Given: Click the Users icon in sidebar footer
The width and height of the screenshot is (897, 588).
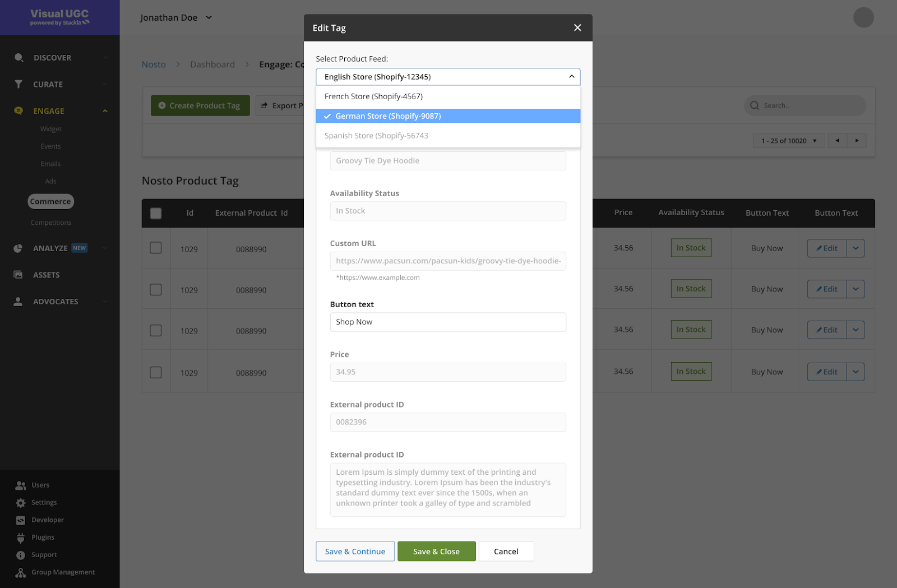Looking at the screenshot, I should 21,485.
